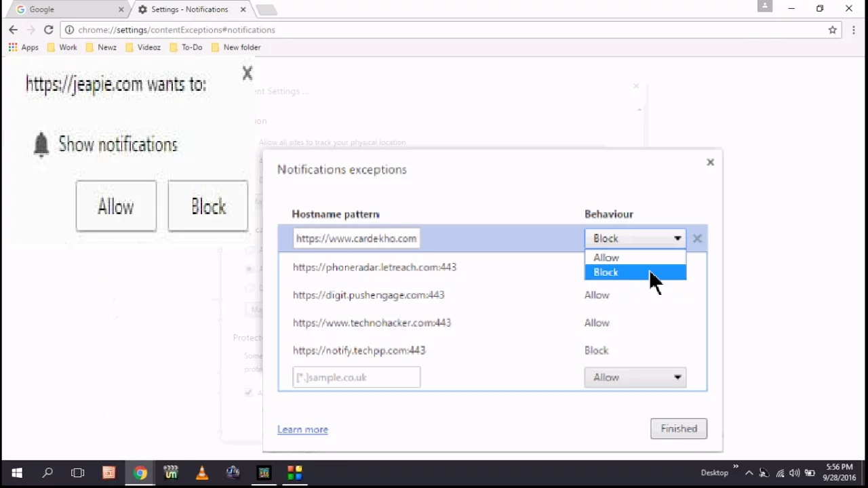Switch to the Google tab
The height and width of the screenshot is (488, 868).
point(68,9)
